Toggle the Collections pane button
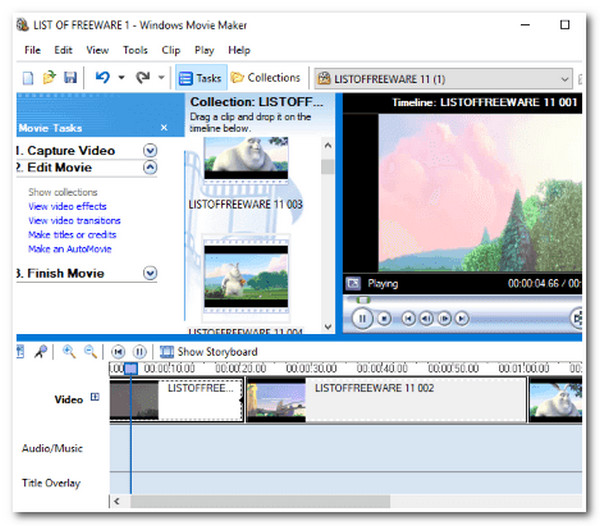 pos(266,78)
